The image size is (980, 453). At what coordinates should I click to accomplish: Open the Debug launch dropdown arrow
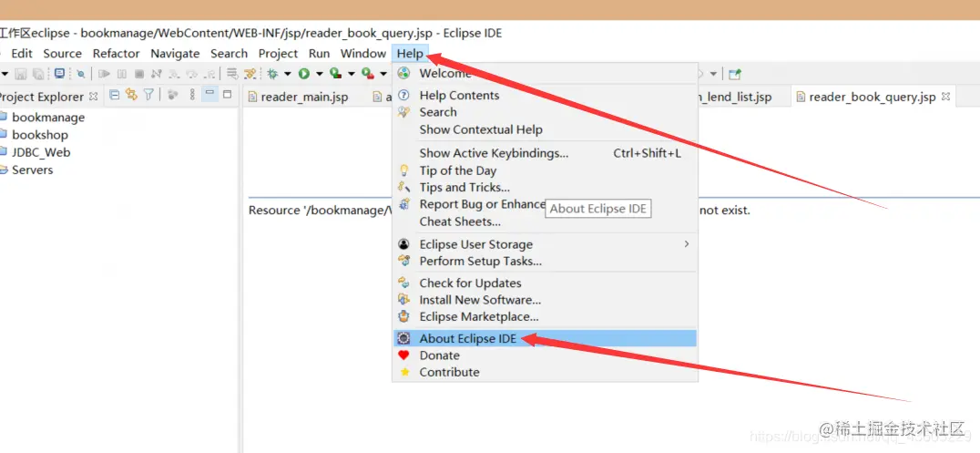coord(288,74)
